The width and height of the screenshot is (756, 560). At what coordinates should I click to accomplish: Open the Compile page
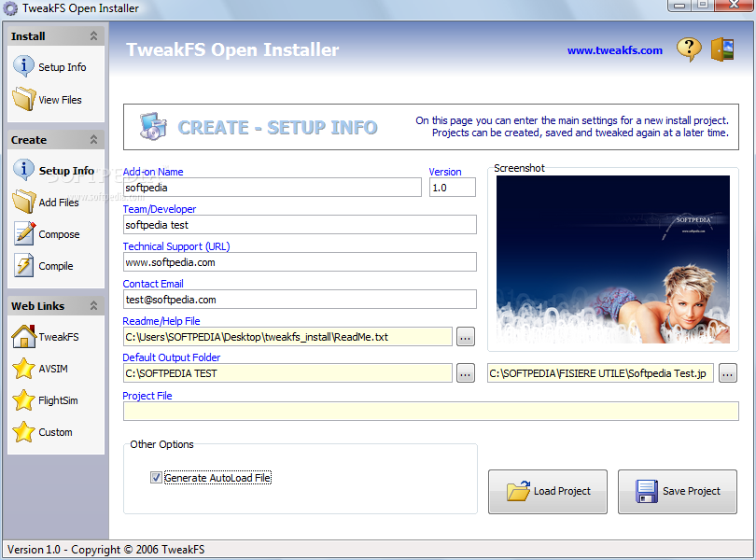click(56, 266)
